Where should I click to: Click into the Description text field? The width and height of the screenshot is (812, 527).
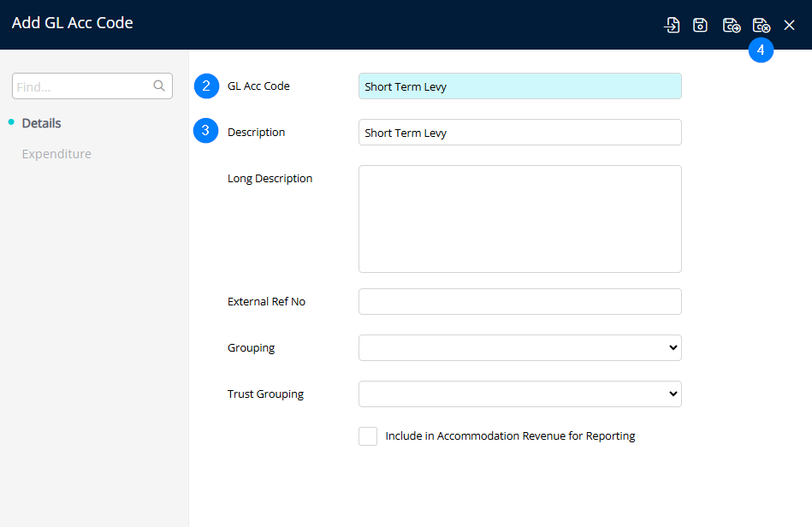519,133
